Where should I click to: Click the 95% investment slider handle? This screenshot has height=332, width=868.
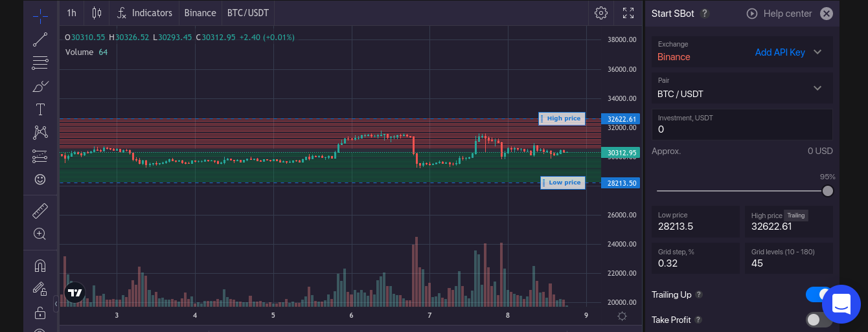827,191
